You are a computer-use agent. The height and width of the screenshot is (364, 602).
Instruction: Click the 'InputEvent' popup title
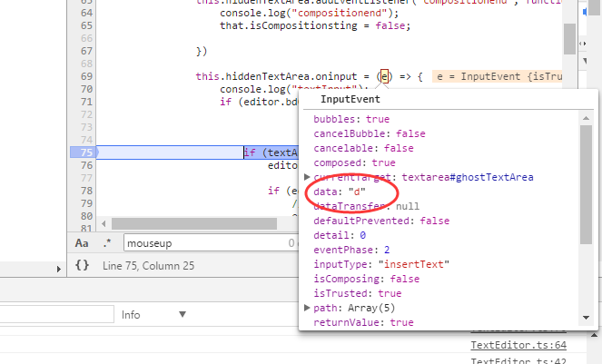(x=350, y=99)
